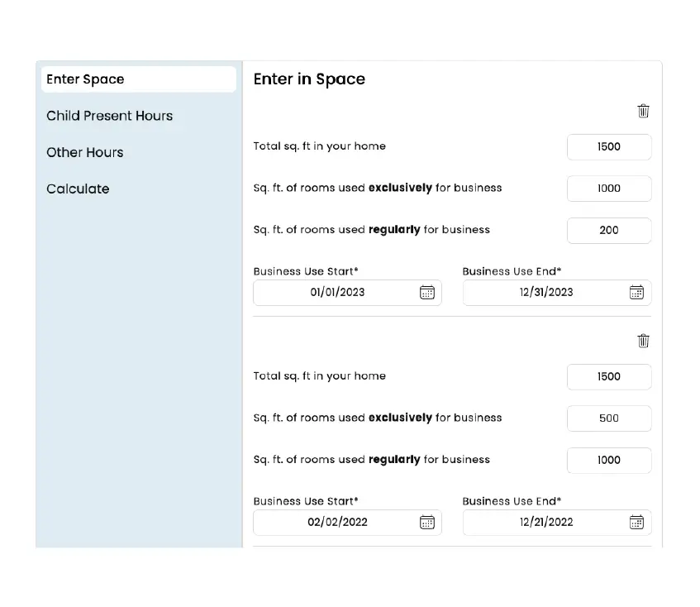700x607 pixels.
Task: Open calendar picker beside 12/21/2022 end date
Action: (x=636, y=522)
